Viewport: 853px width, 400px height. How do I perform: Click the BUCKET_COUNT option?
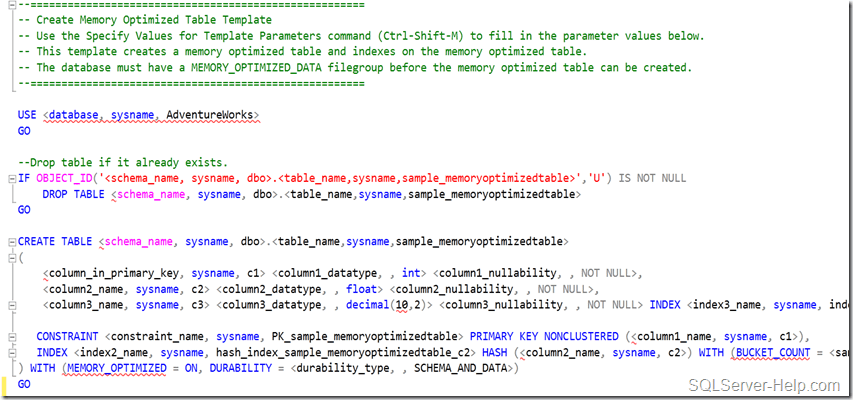773,352
